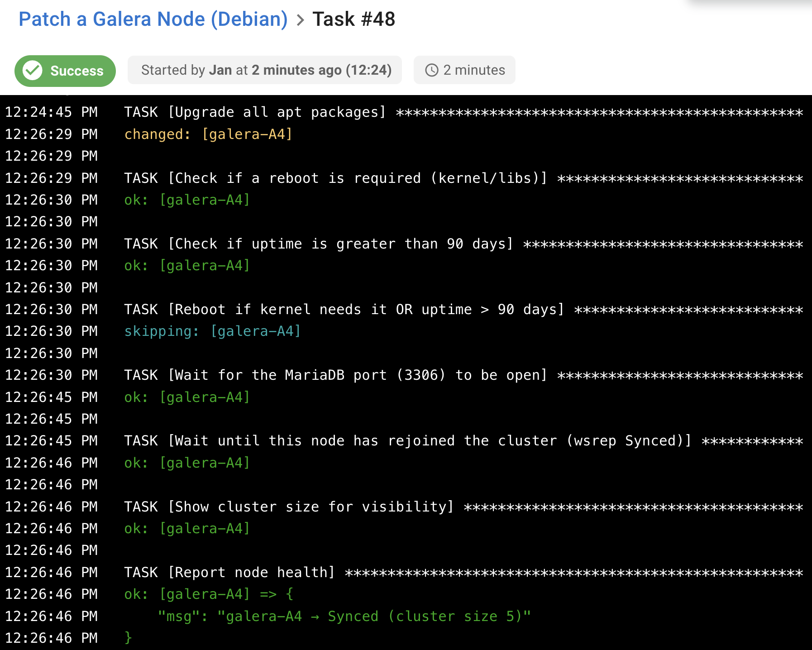Click the green Success status badge
This screenshot has width=812, height=650.
65,71
